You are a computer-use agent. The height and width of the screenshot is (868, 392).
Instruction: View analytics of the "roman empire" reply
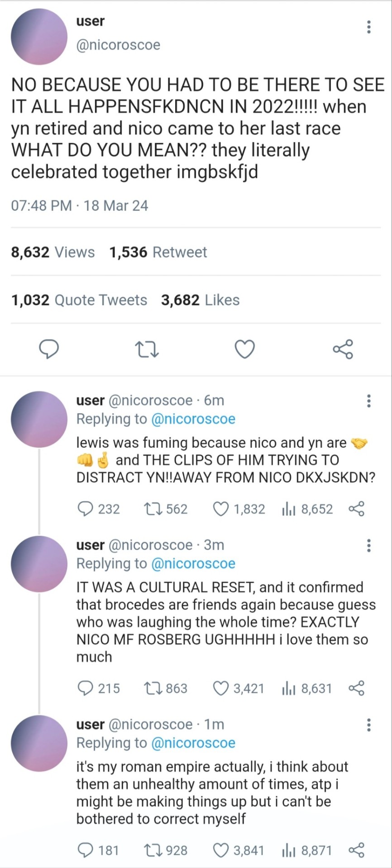(x=288, y=850)
